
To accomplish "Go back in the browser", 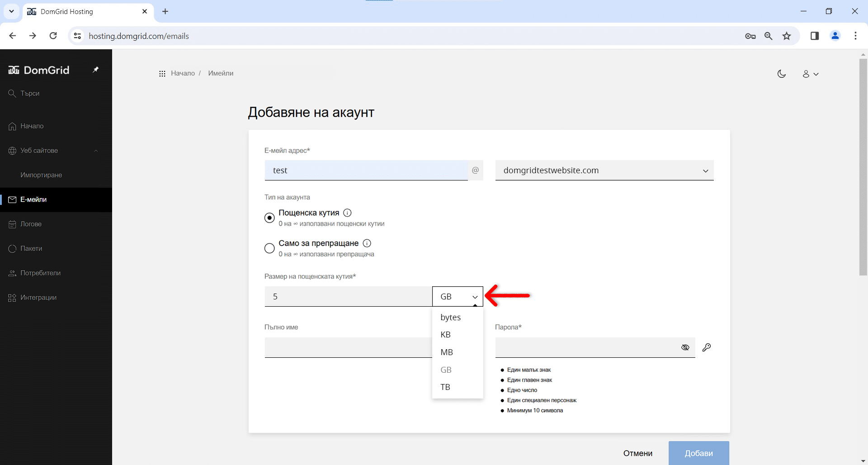I will coord(13,36).
